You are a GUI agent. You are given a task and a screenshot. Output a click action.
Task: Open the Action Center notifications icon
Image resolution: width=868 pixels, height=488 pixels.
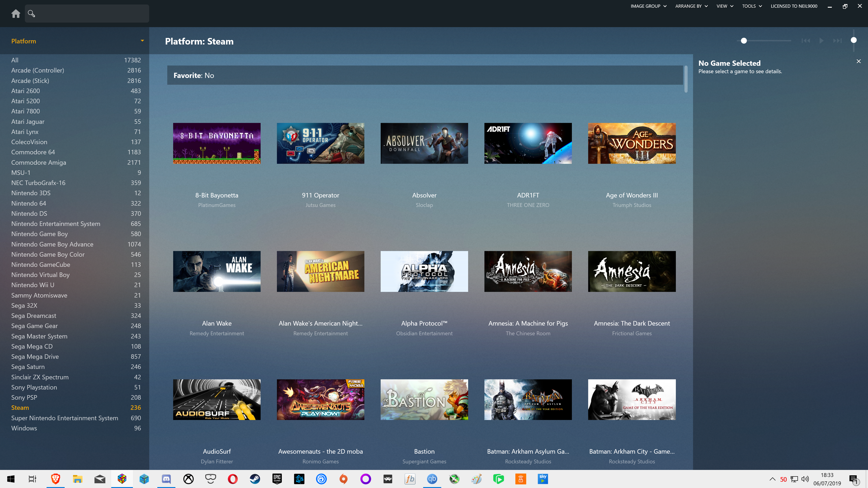pyautogui.click(x=854, y=479)
